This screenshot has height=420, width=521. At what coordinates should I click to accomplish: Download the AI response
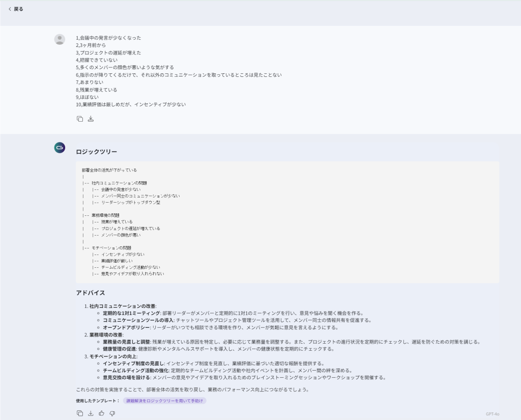click(91, 413)
